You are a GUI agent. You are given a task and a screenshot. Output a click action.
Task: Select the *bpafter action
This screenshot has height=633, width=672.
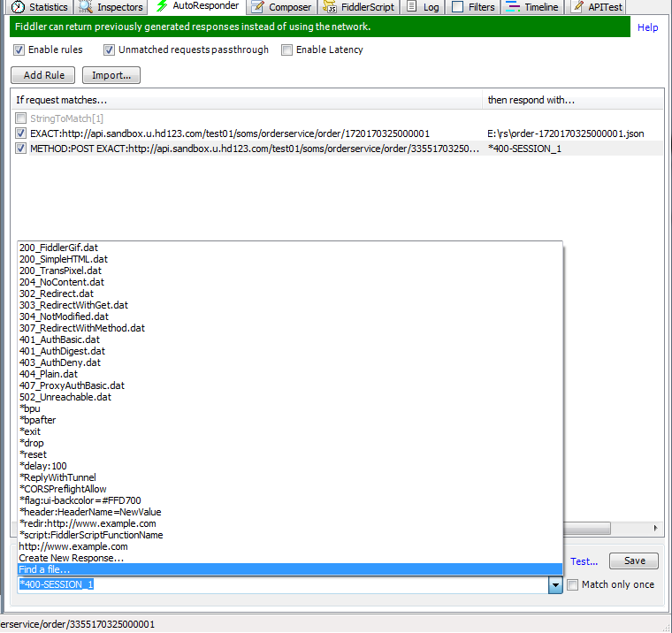290,421
